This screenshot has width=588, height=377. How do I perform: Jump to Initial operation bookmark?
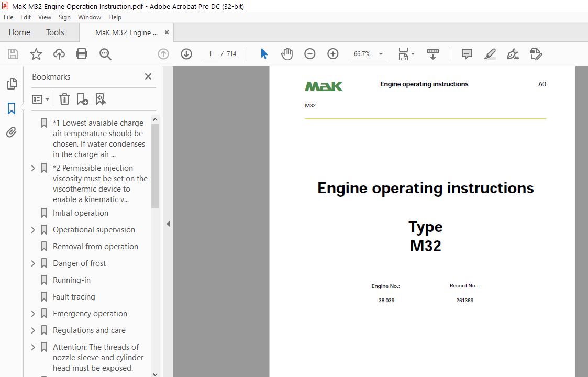pyautogui.click(x=81, y=213)
